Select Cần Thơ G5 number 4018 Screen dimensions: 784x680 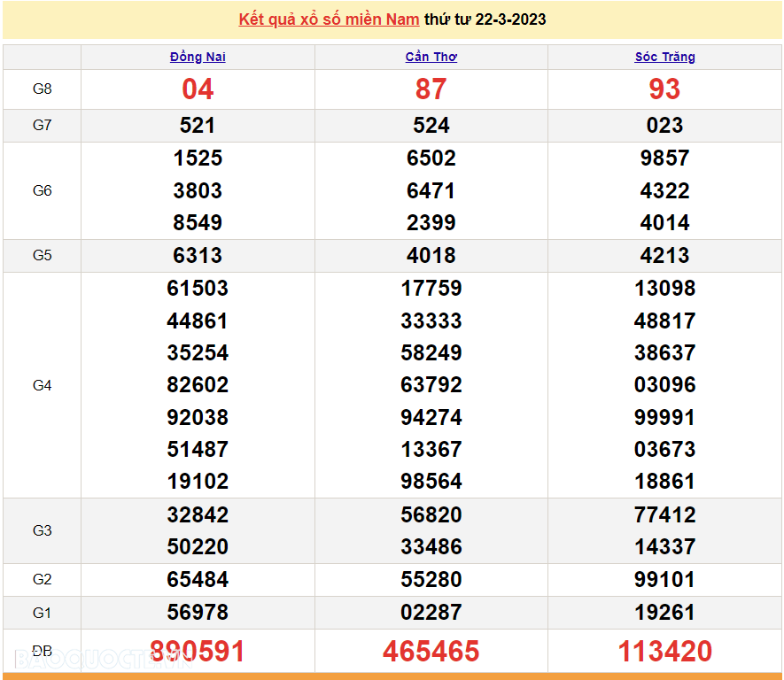pyautogui.click(x=431, y=255)
